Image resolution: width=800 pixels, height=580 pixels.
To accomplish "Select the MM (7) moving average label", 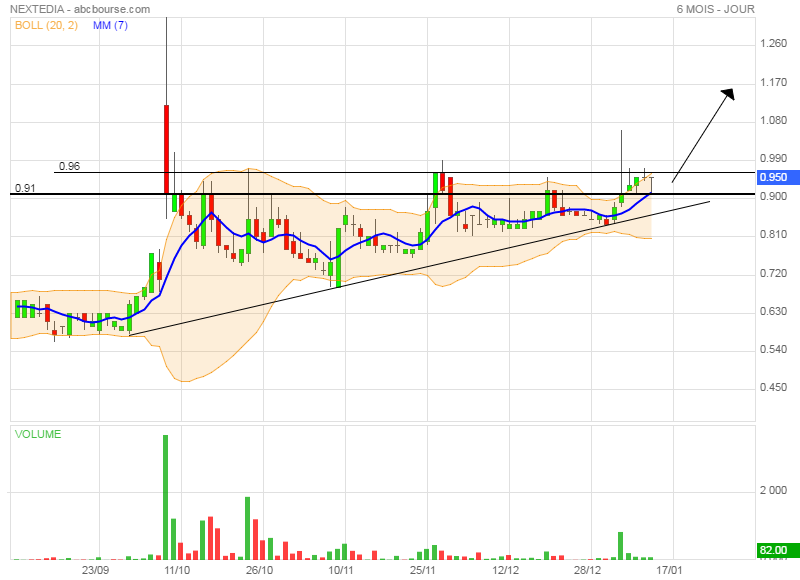I will 110,26.
